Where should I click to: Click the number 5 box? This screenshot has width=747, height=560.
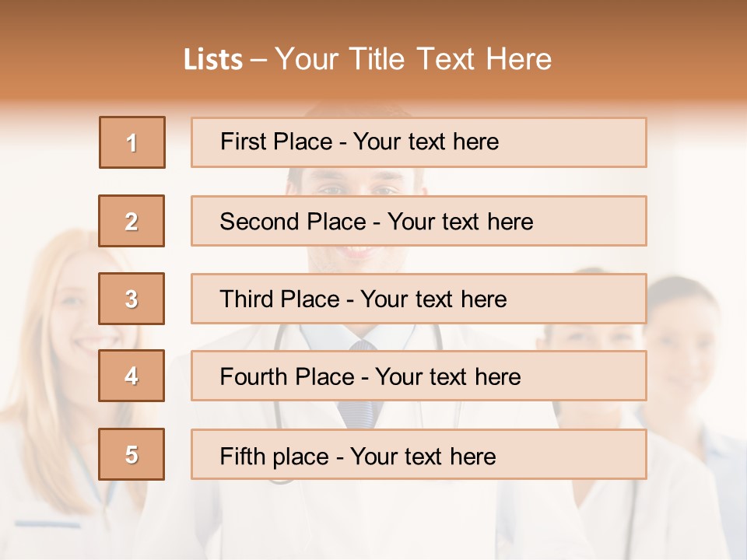click(132, 454)
